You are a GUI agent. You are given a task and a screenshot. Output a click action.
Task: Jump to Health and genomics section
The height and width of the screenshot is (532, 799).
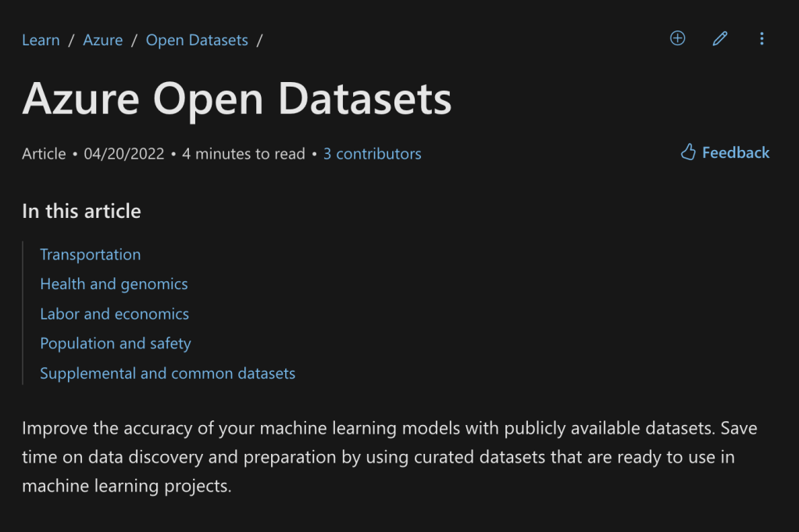(114, 284)
